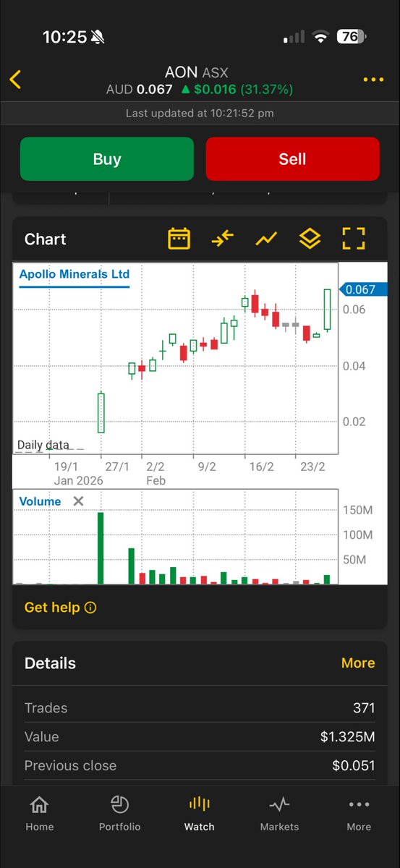This screenshot has width=400, height=868.
Task: Select the latest tall green candlestick
Action: coord(327,310)
